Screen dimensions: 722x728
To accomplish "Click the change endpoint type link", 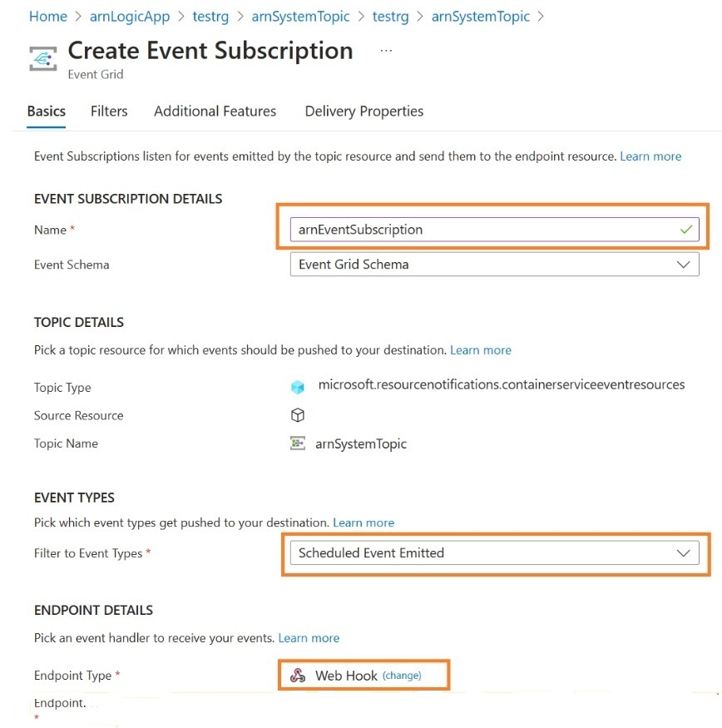I will tap(402, 676).
